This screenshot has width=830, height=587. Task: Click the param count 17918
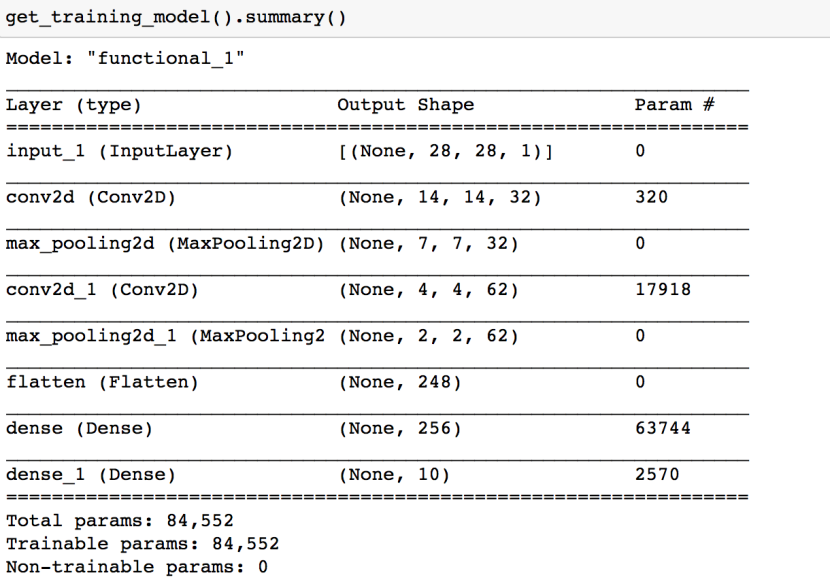click(663, 290)
